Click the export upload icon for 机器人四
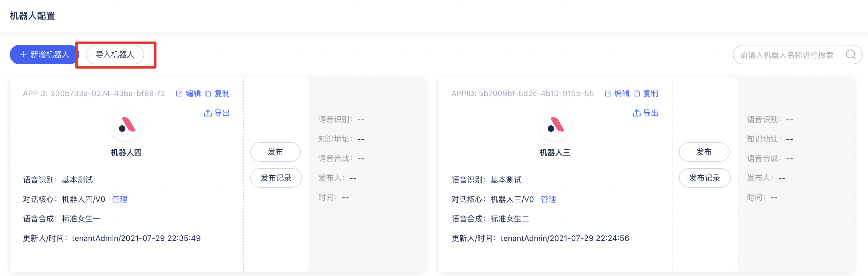Image resolution: width=868 pixels, height=276 pixels. [x=208, y=113]
